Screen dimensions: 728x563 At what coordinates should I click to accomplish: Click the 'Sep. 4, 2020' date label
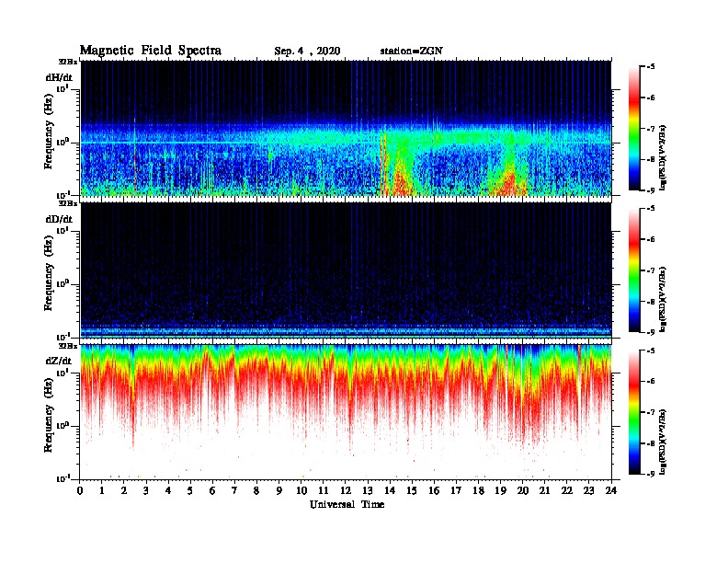[x=307, y=52]
